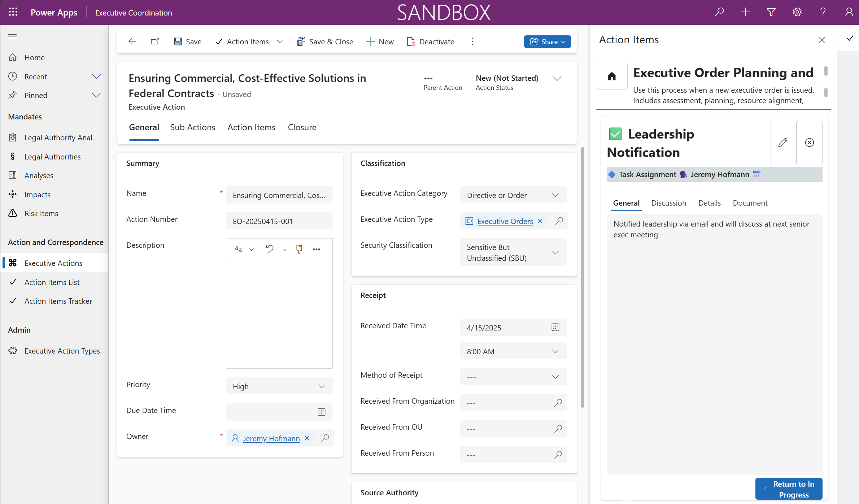Open the Executive Orders link

click(x=505, y=221)
